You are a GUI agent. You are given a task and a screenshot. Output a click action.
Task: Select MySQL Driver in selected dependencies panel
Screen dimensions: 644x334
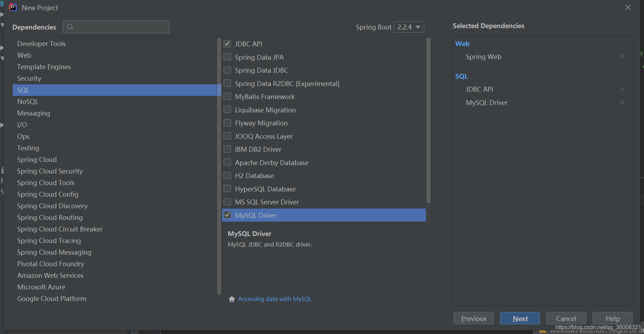click(x=487, y=103)
